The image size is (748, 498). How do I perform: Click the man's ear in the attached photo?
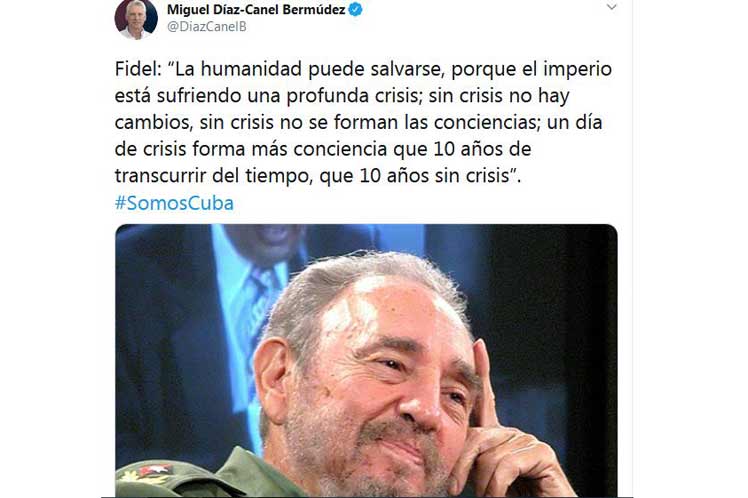pos(273,379)
